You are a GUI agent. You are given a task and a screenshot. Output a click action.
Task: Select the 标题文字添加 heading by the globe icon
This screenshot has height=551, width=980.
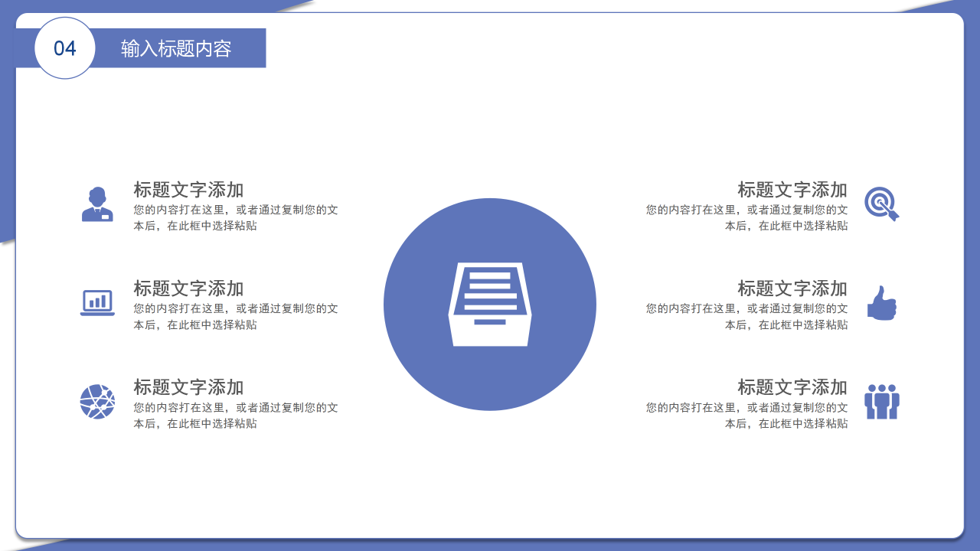(x=188, y=388)
